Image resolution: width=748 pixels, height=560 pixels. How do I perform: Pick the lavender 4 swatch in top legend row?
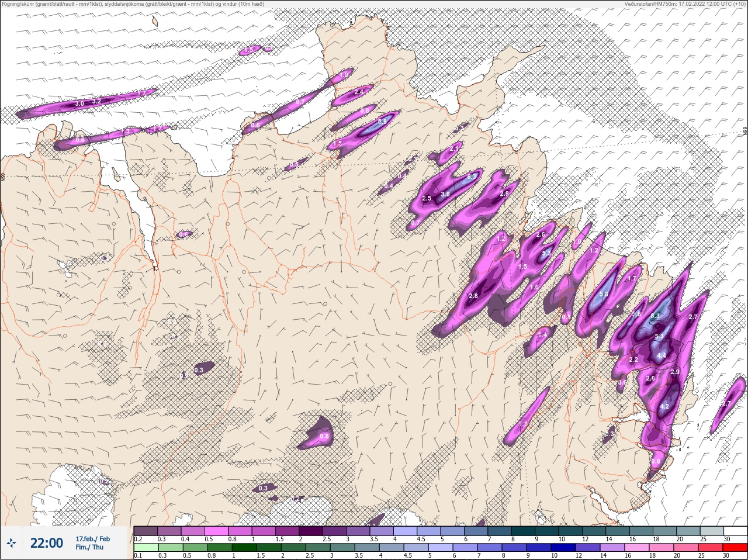click(x=405, y=531)
